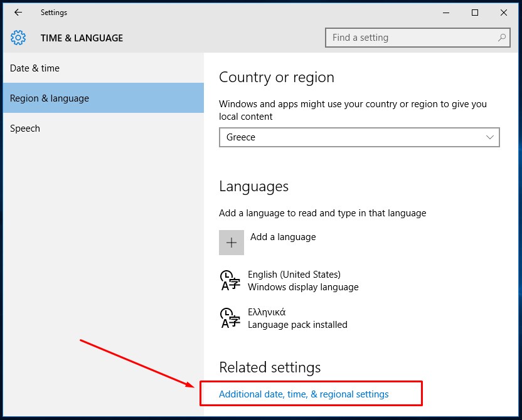Select the Ελληνικά language entry
The image size is (522, 420).
pyautogui.click(x=284, y=318)
